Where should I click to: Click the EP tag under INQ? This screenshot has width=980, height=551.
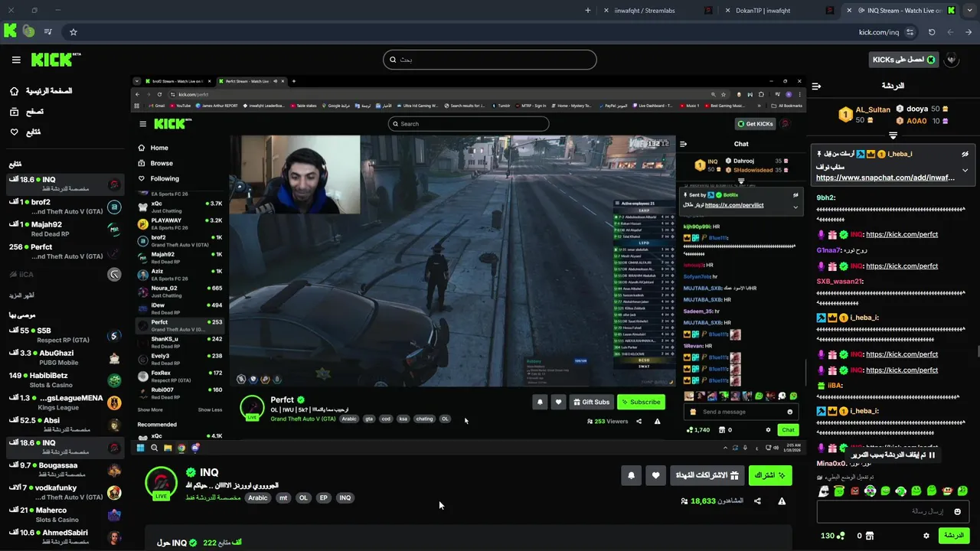[x=324, y=497]
